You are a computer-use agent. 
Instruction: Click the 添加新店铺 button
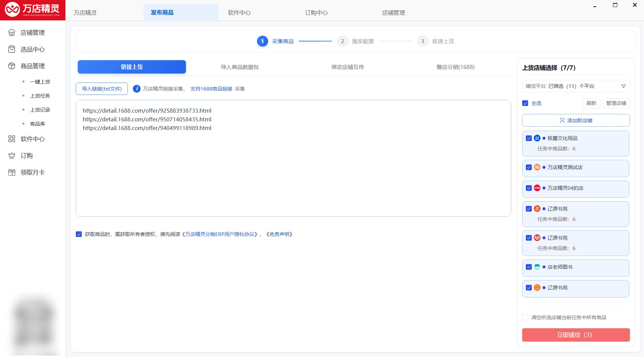(576, 120)
